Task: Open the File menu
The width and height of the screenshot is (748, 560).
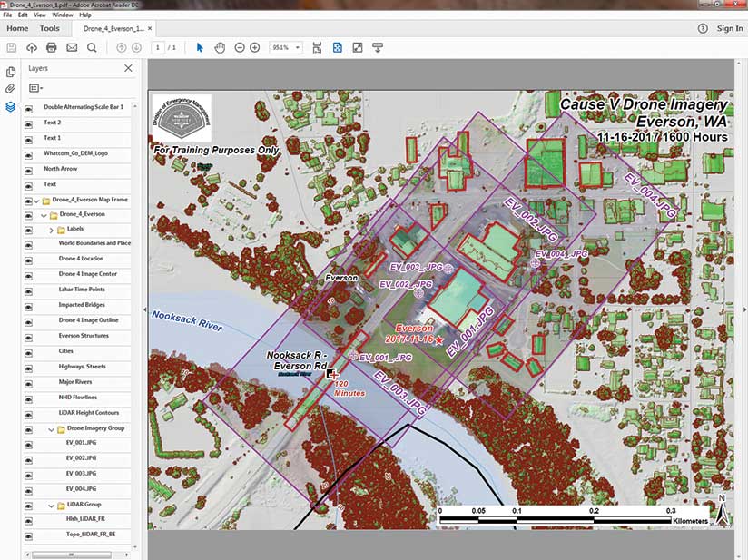Action: (7, 15)
